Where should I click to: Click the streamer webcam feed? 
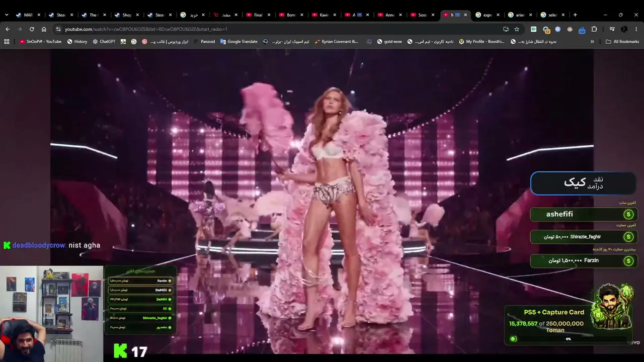point(51,314)
